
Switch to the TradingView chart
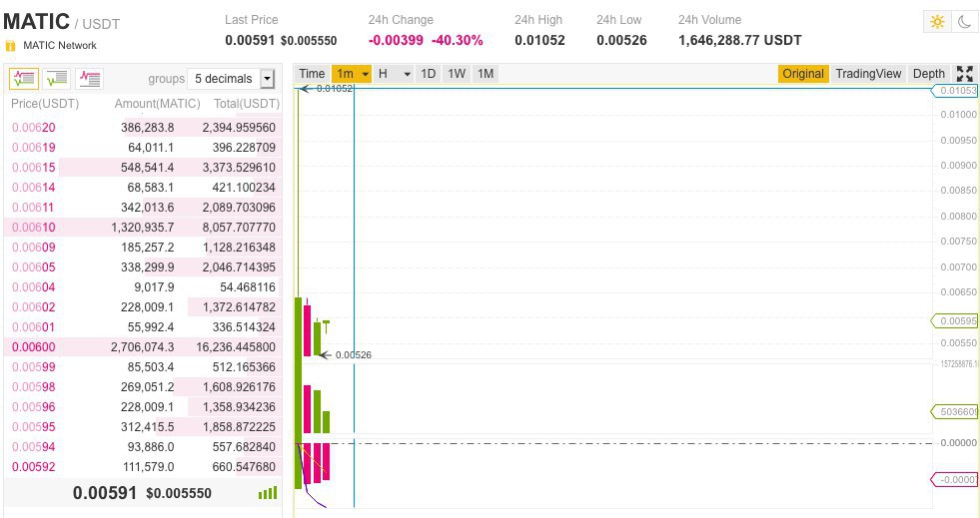click(868, 74)
